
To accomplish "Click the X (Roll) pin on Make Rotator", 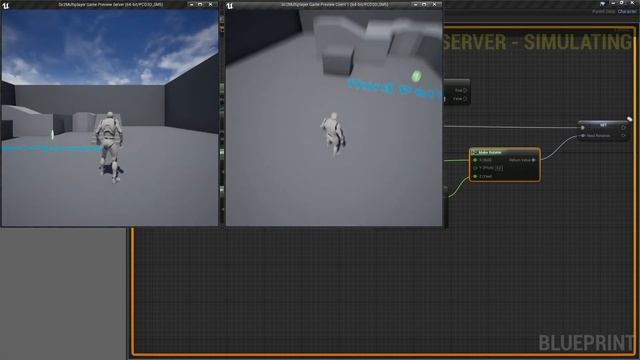I will [x=475, y=160].
